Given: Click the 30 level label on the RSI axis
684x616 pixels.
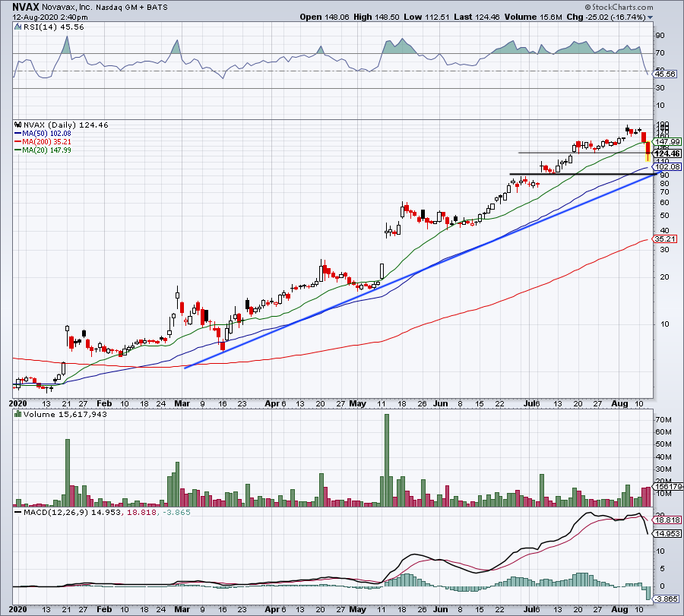Looking at the screenshot, I should 660,88.
